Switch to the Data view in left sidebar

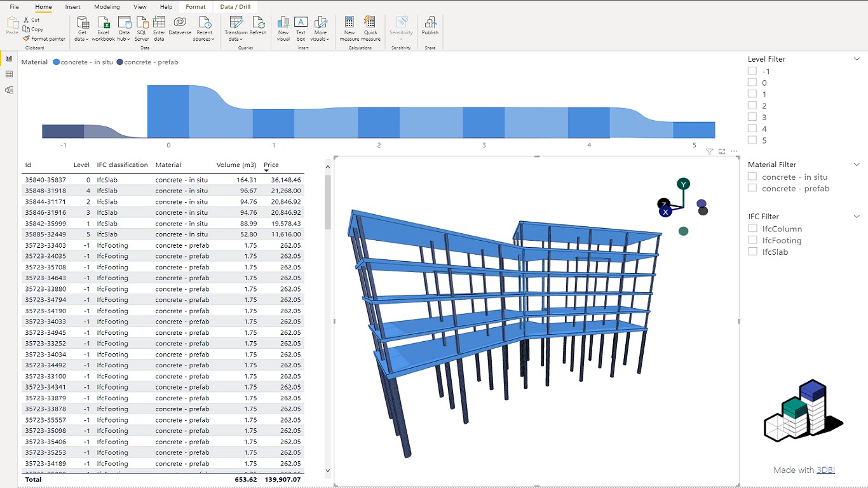pos(9,74)
